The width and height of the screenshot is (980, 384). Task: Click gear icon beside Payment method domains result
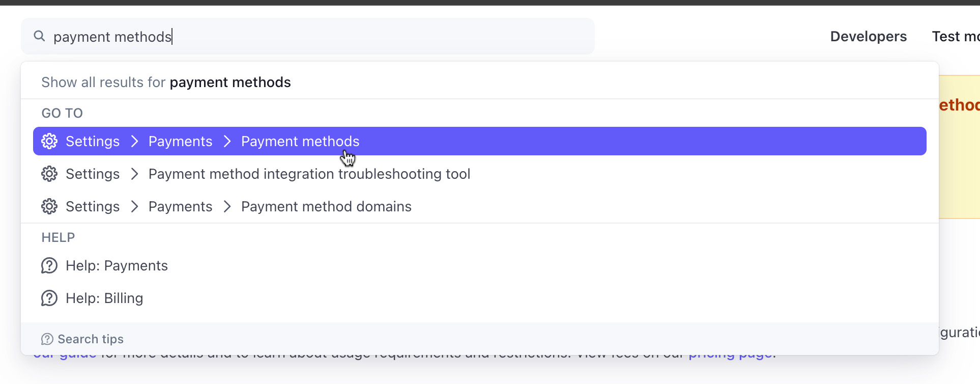click(x=49, y=206)
